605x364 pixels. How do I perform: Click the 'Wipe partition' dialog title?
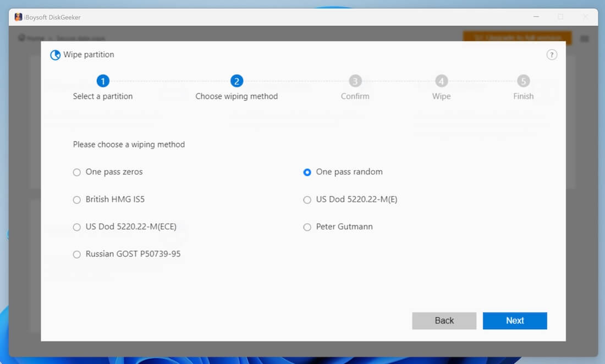pos(89,55)
